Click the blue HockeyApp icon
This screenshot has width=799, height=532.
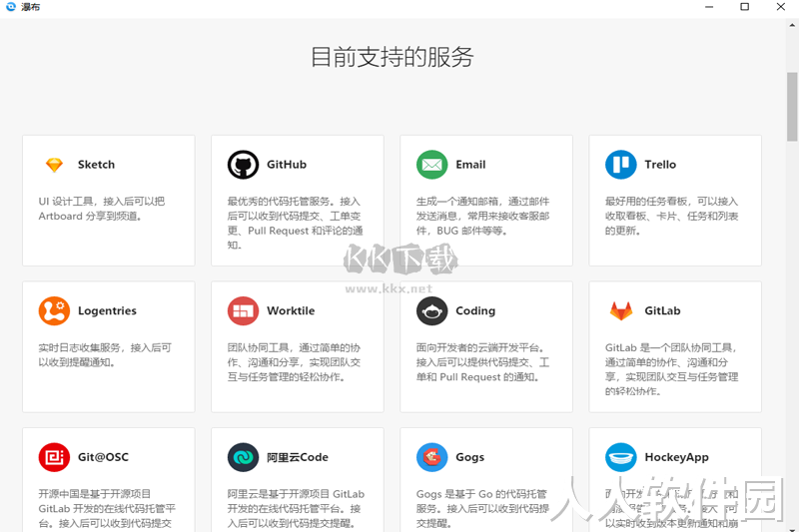(x=620, y=457)
